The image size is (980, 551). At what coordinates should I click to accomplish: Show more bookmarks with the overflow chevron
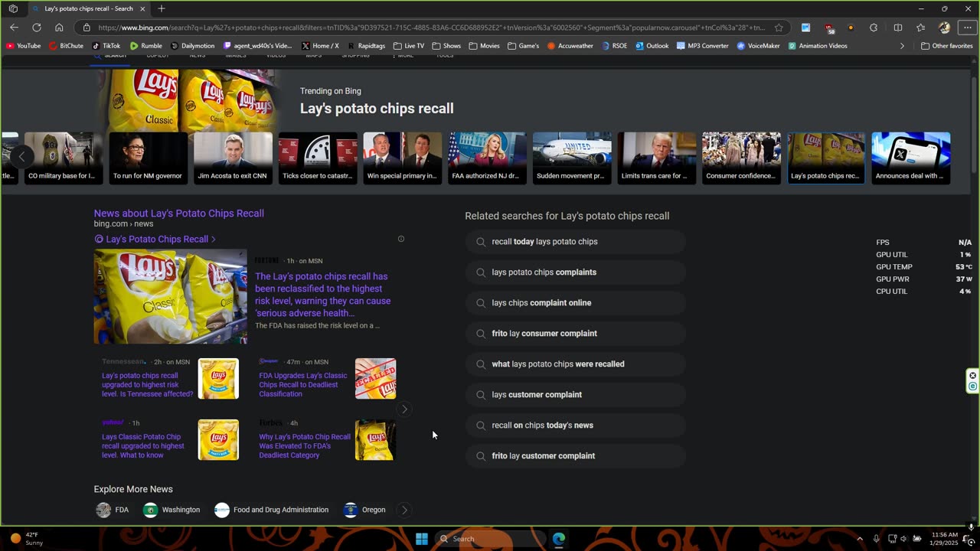pos(902,46)
